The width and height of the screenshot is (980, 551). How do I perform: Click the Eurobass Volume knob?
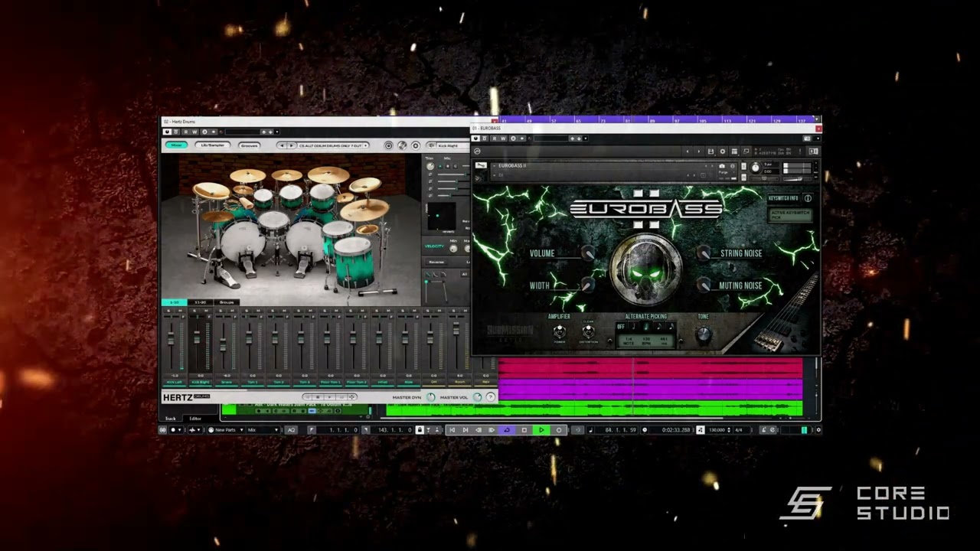point(588,253)
